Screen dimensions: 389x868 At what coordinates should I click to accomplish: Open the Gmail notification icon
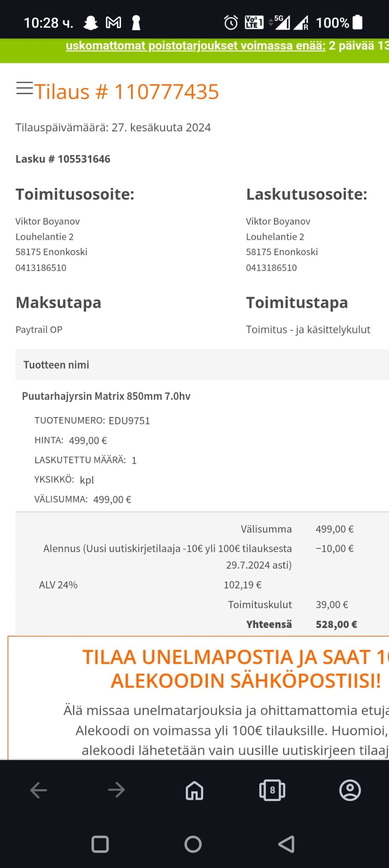click(x=113, y=23)
